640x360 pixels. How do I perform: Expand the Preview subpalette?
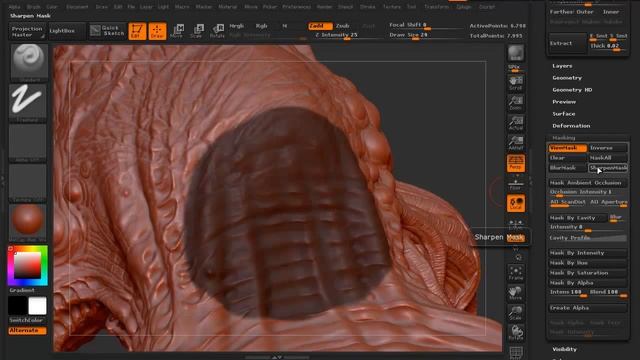tap(564, 102)
